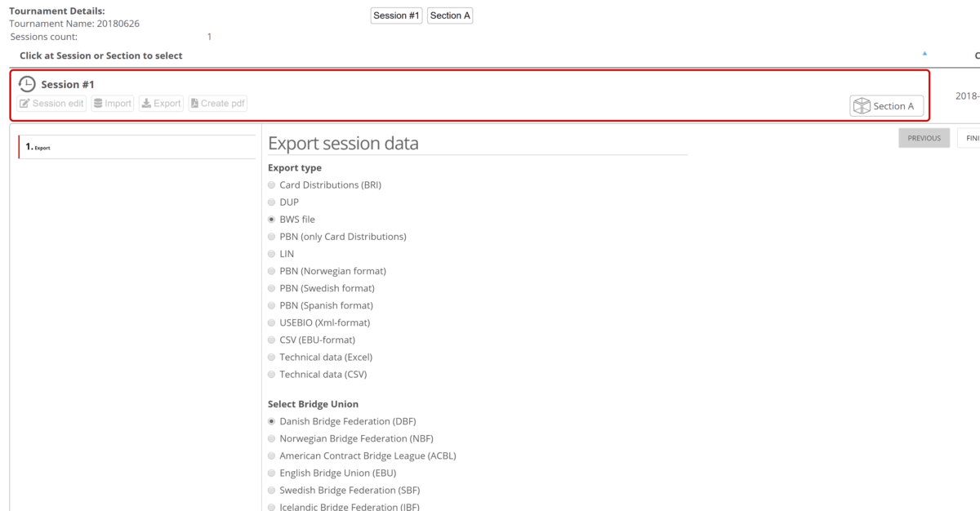The image size is (980, 511).
Task: Click the Session #1 clock icon
Action: pyautogui.click(x=27, y=84)
